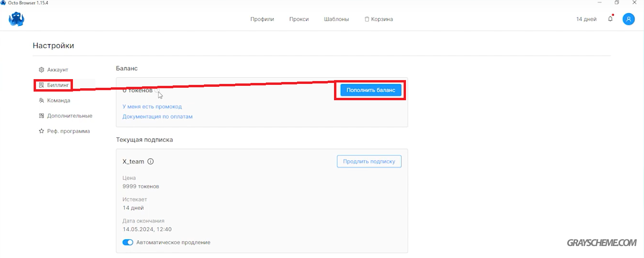644x258 pixels.
Task: Open the notifications bell
Action: tap(610, 19)
